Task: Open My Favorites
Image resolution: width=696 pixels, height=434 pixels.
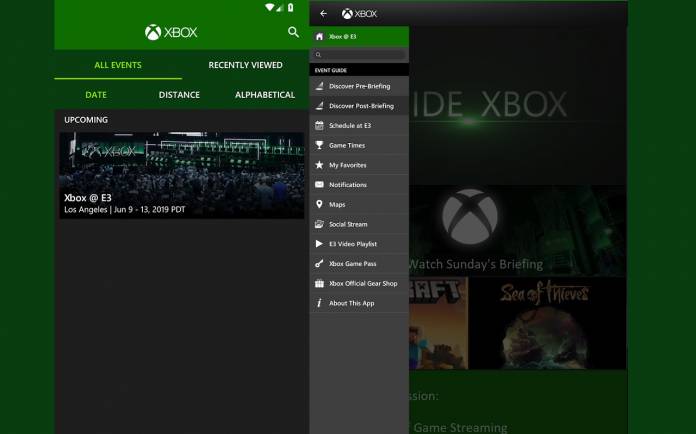Action: tap(359, 165)
